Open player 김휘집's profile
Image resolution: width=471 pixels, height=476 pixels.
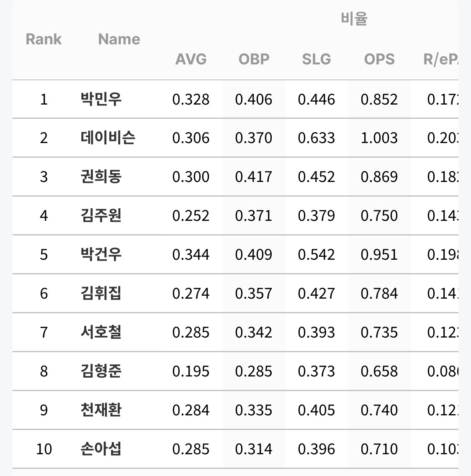click(101, 293)
